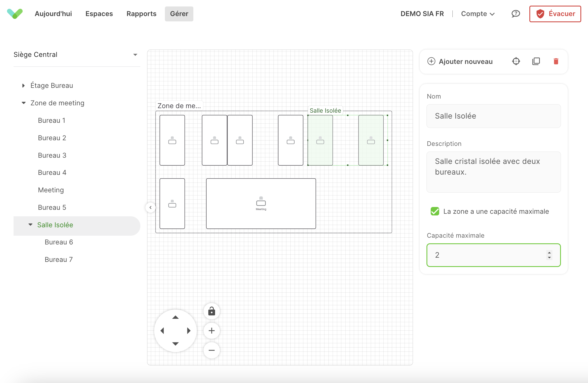Expand the Étage Bureau tree node

click(24, 85)
